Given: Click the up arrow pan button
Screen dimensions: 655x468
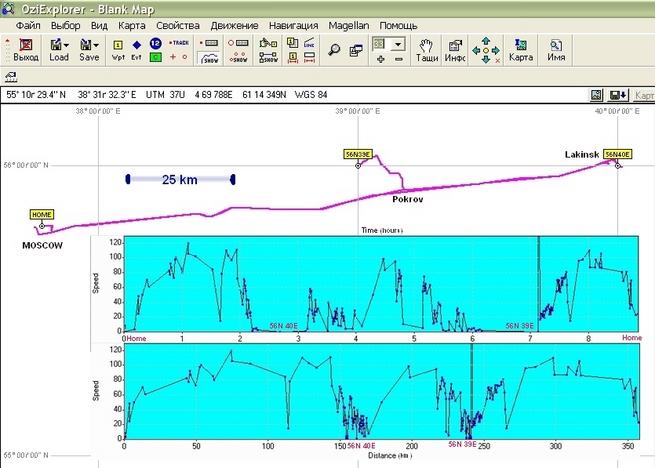Looking at the screenshot, I should 486,41.
